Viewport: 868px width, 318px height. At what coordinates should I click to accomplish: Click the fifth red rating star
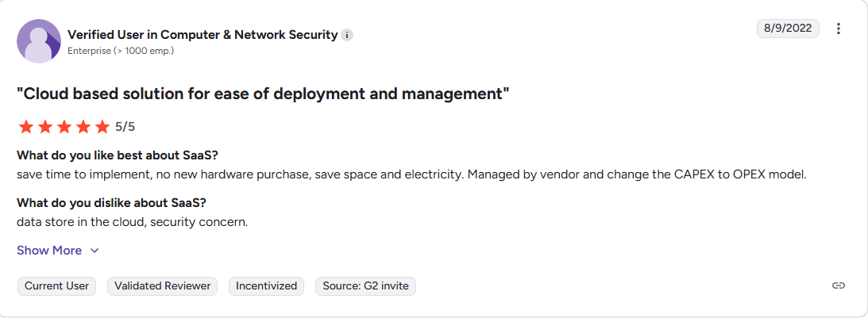pos(102,127)
